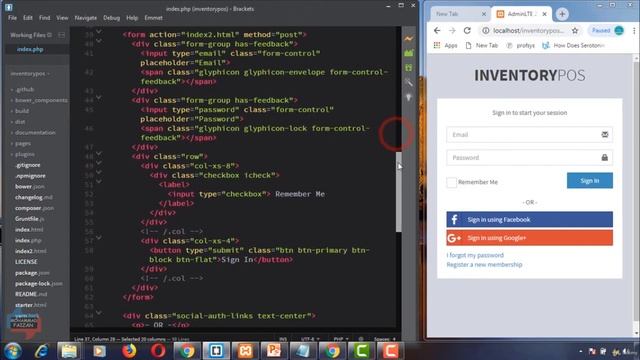The image size is (640, 360).
Task: Open Extension Manager icon in Brackets sidebar
Action: (x=409, y=53)
